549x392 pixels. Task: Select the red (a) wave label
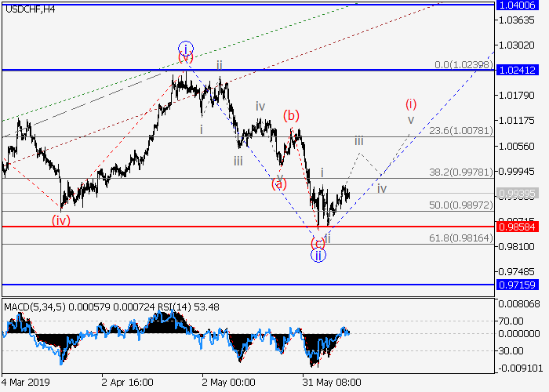click(278, 184)
